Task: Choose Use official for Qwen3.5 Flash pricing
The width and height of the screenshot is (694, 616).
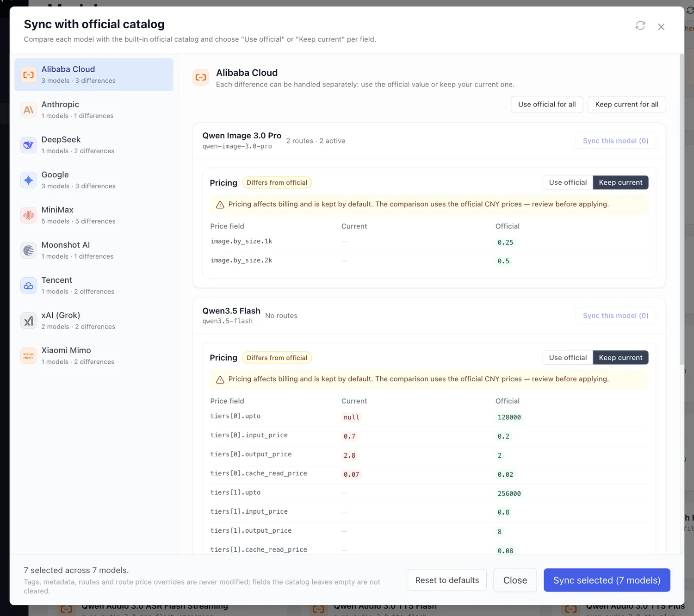Action: click(x=568, y=357)
